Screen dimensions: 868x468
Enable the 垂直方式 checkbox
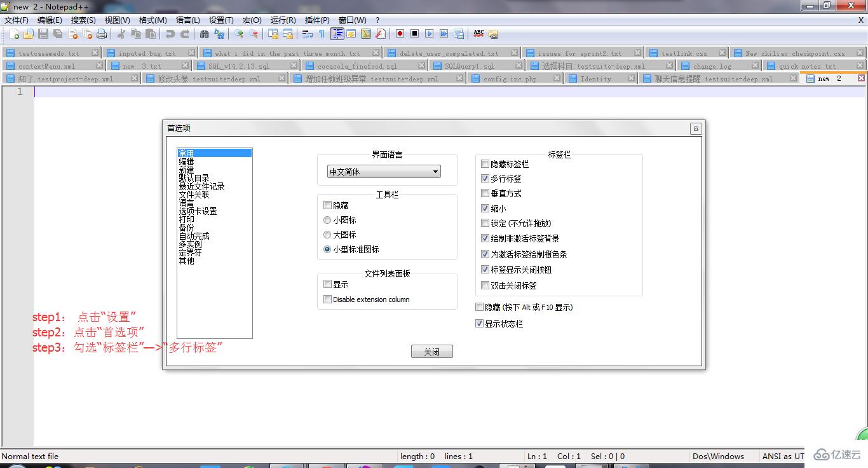tap(485, 193)
